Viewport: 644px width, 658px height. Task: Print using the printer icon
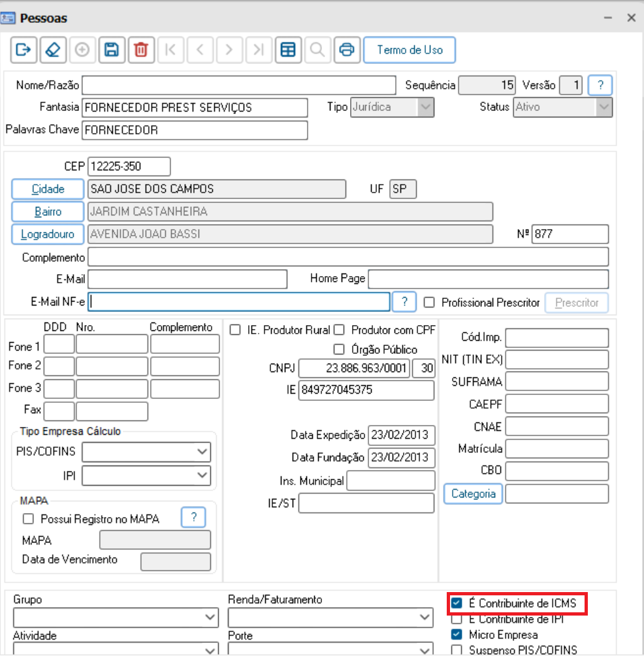(347, 50)
